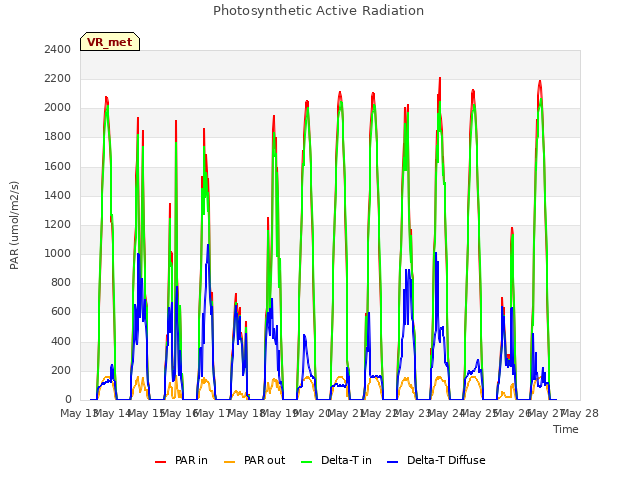The width and height of the screenshot is (640, 480).
Task: Click the 1600 y-axis tick value
Action: (58, 166)
